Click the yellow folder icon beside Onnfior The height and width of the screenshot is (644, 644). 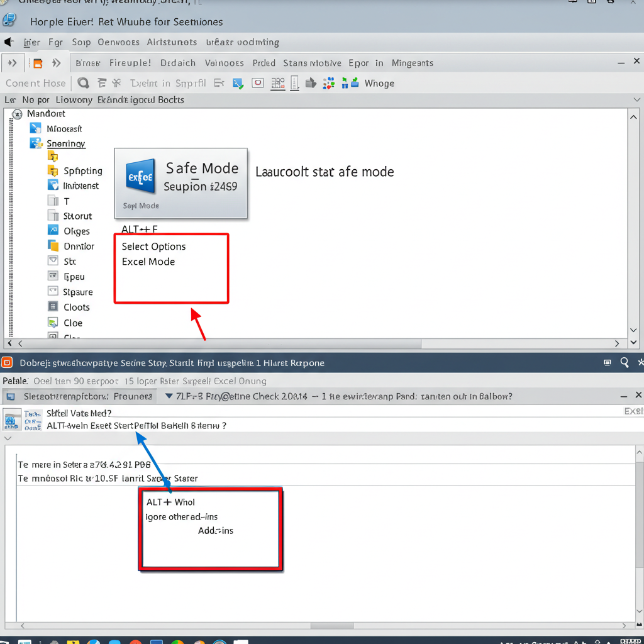pos(53,246)
